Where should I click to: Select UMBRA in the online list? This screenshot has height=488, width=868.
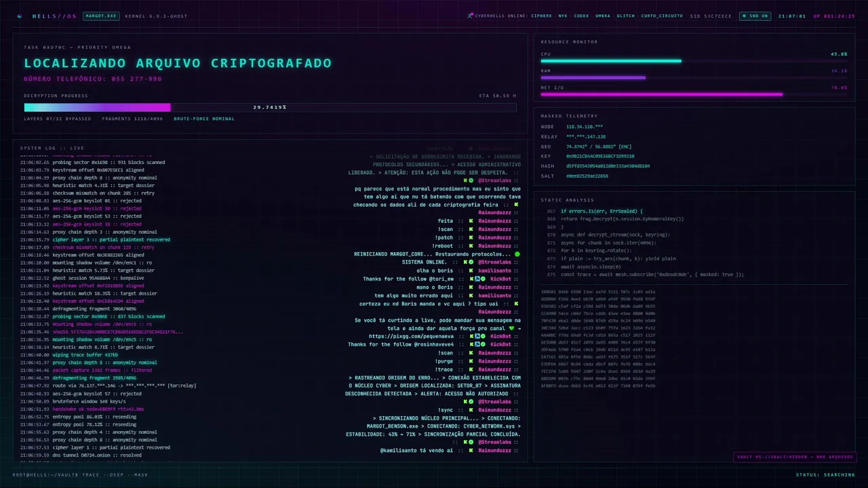pyautogui.click(x=603, y=16)
